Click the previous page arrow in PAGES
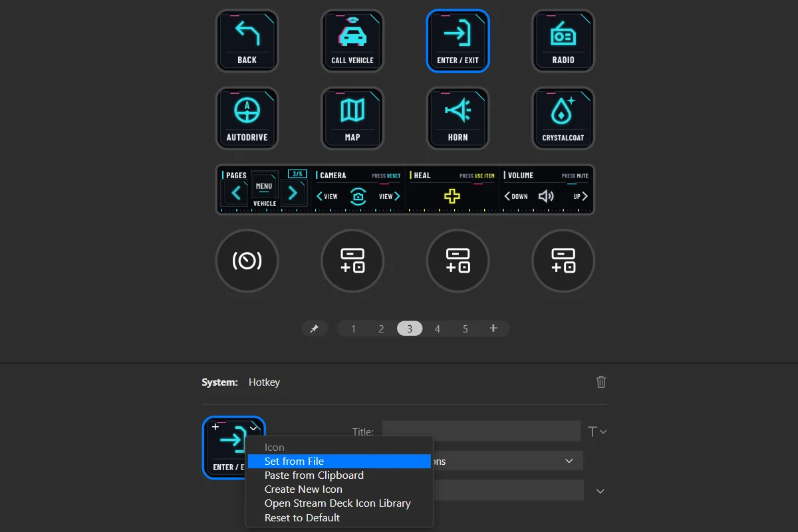This screenshot has width=798, height=532. coord(235,194)
